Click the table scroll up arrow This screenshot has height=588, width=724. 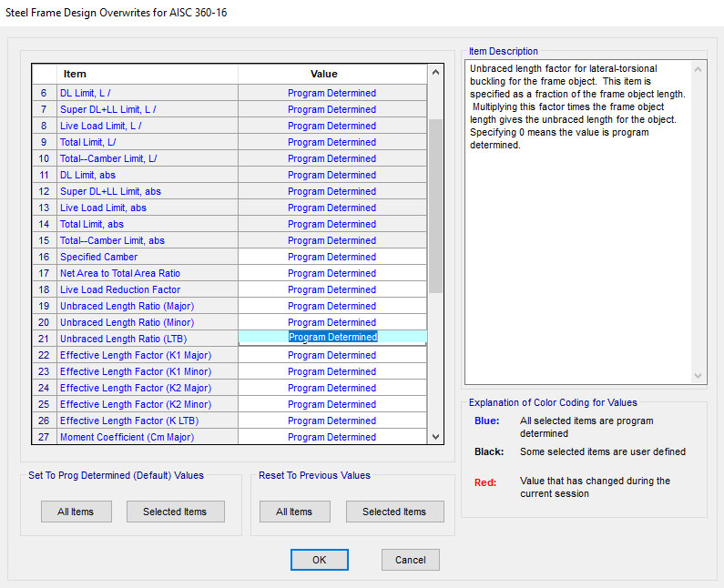pos(435,73)
